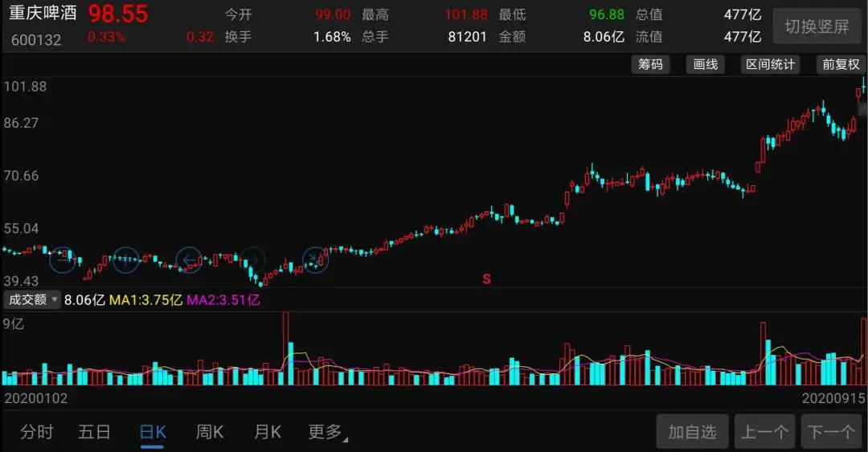
Task: Click the MA1:3.75亿 indicator label
Action: point(145,299)
